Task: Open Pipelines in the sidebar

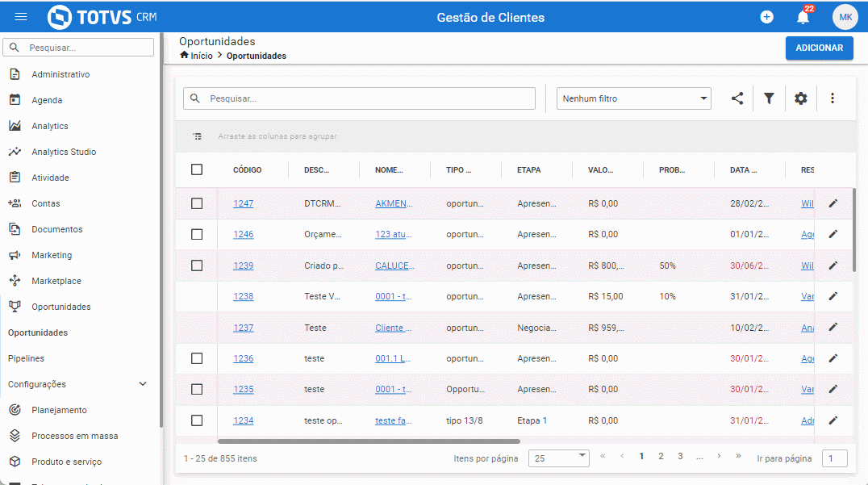Action: point(26,358)
